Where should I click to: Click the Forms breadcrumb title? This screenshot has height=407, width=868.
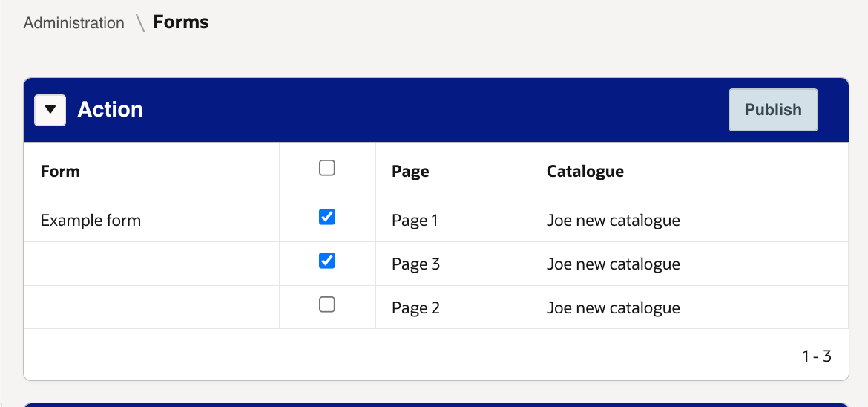point(181,22)
